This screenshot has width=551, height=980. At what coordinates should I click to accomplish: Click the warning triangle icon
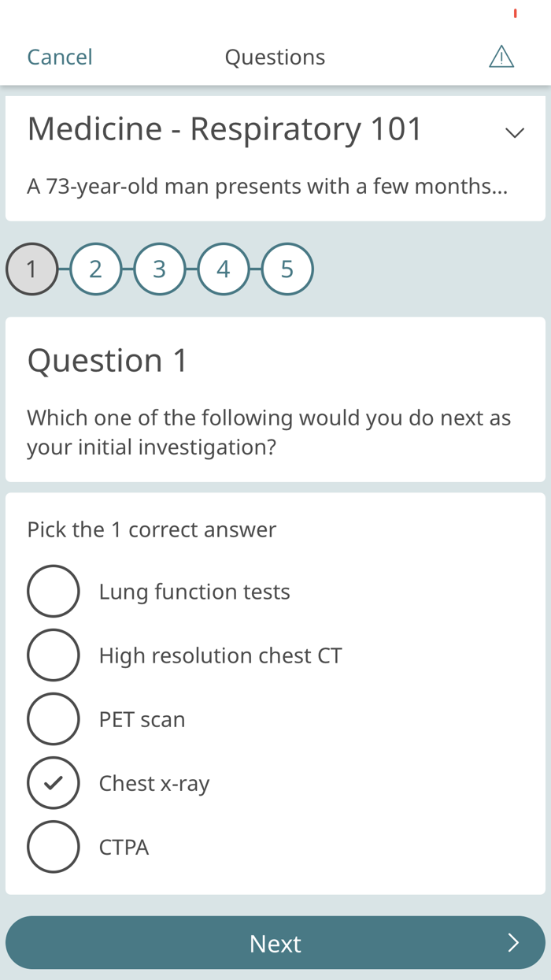(x=501, y=56)
